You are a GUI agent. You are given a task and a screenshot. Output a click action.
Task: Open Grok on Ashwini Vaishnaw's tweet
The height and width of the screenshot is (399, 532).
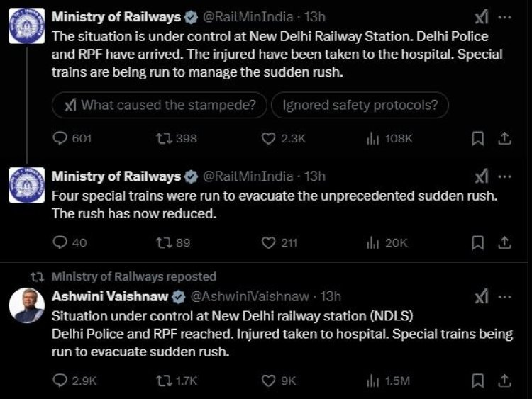(x=480, y=296)
